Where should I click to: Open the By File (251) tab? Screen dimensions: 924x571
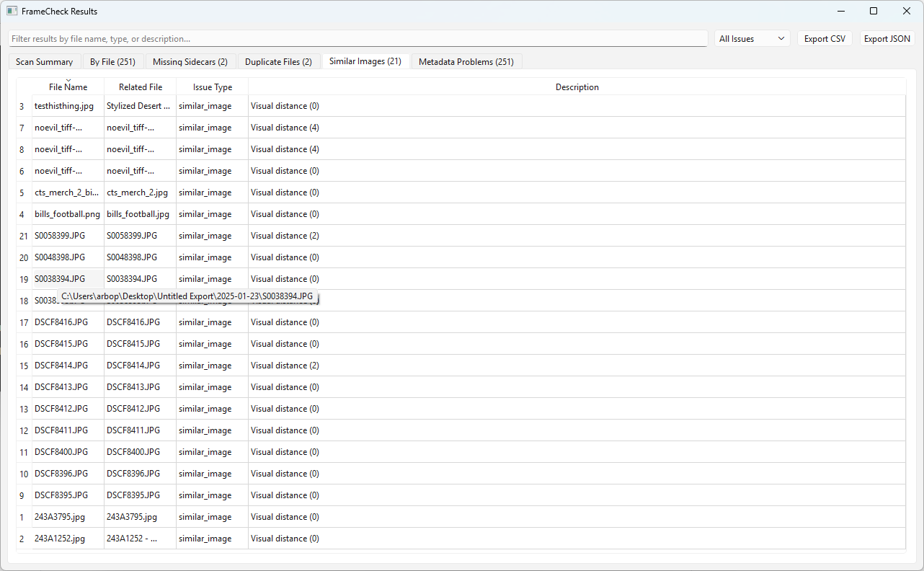(x=112, y=61)
